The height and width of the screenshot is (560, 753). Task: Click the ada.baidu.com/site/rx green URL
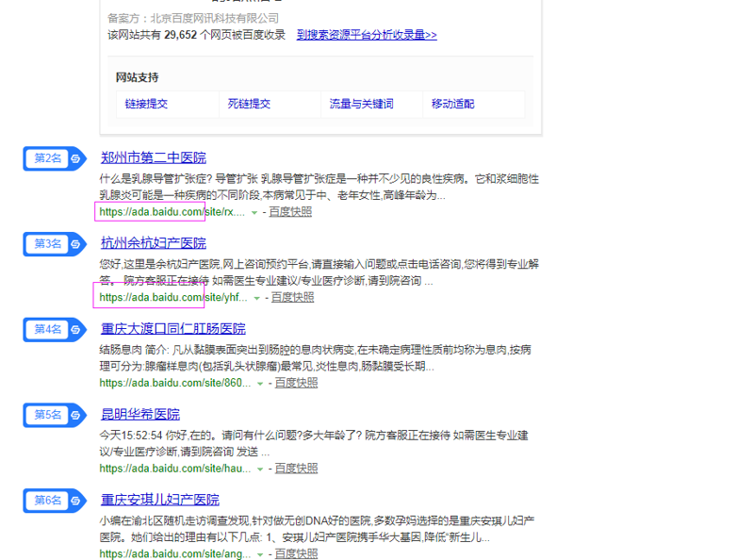[172, 212]
